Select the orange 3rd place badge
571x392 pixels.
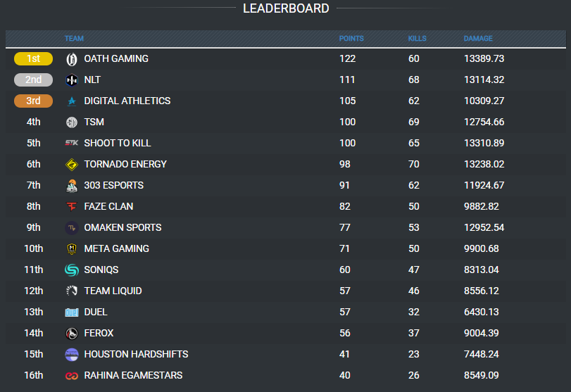(34, 101)
